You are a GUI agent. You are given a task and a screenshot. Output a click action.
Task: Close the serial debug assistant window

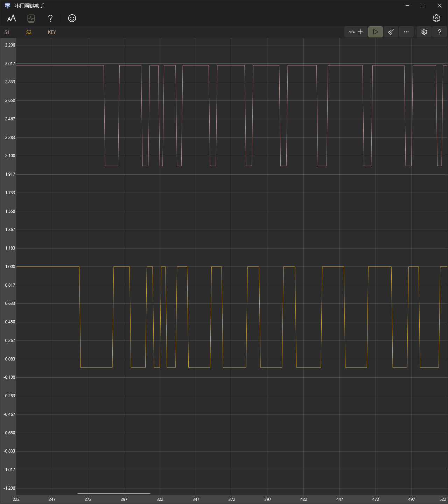440,6
